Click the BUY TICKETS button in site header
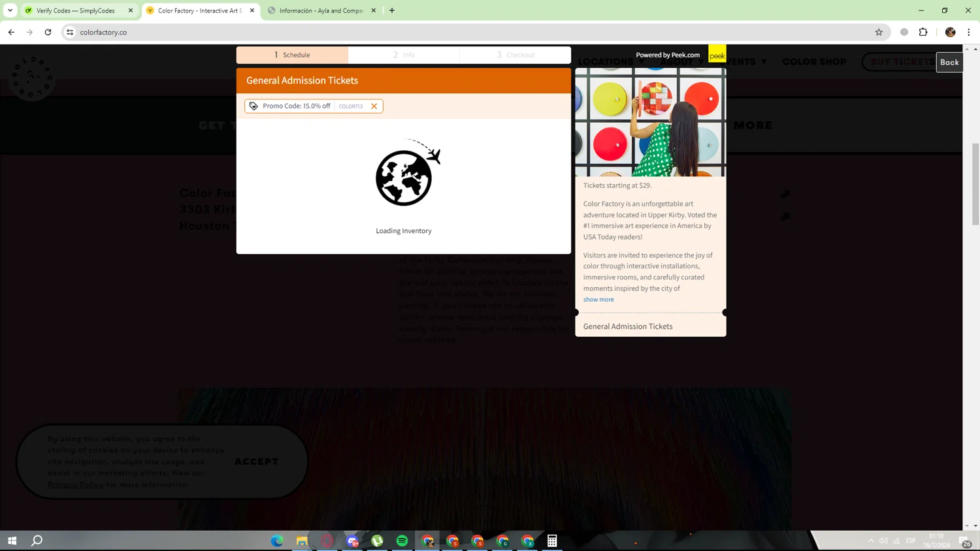The height and width of the screenshot is (551, 980). pyautogui.click(x=902, y=62)
